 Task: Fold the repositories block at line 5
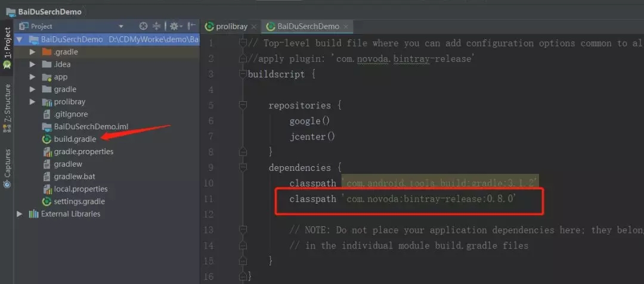tap(243, 105)
